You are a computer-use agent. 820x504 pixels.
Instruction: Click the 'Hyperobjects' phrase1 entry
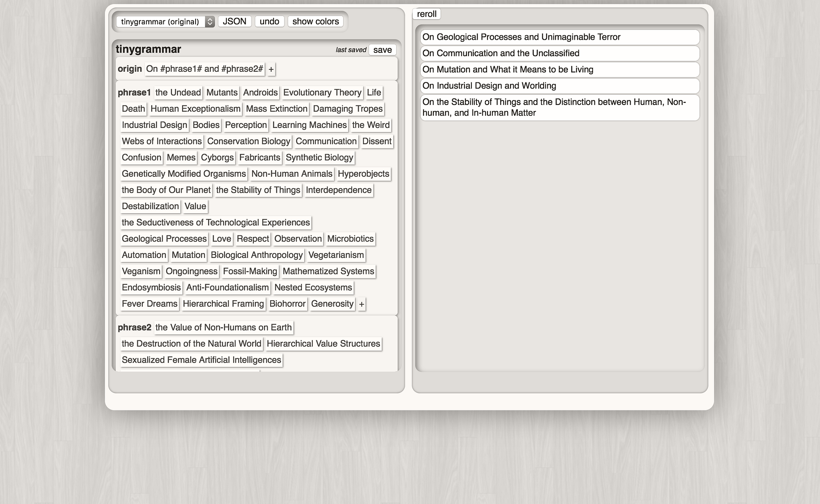pyautogui.click(x=363, y=174)
